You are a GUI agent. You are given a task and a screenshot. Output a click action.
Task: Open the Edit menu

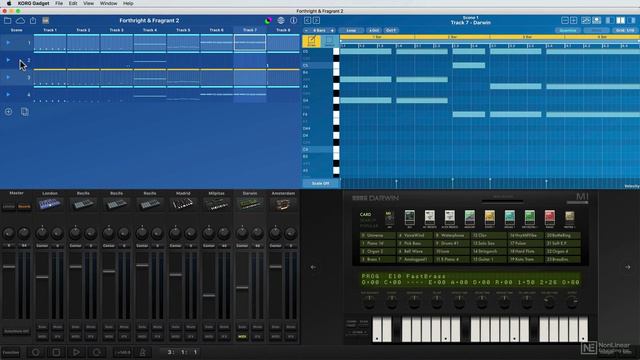73,3
